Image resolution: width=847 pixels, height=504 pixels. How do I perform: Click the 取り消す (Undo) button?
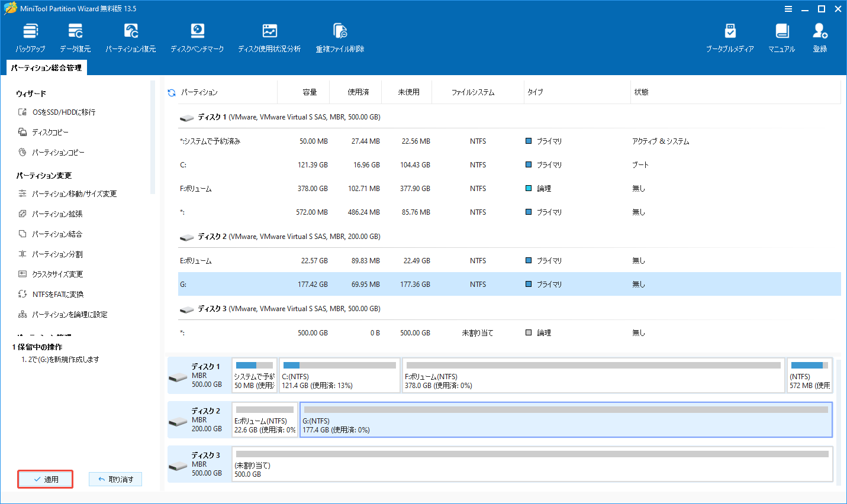click(x=115, y=479)
